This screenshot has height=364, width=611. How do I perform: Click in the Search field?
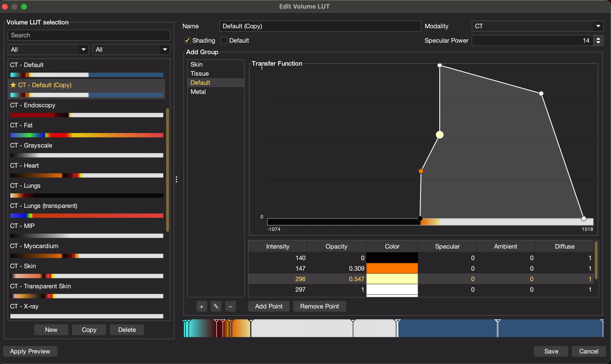coord(89,35)
